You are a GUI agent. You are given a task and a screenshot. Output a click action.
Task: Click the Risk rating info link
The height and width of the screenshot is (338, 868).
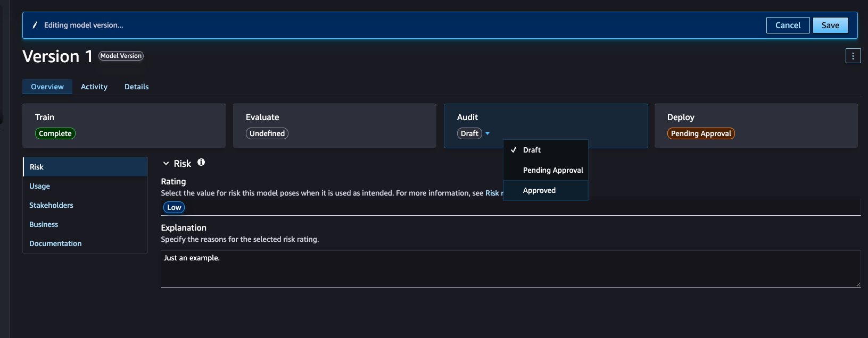(494, 193)
